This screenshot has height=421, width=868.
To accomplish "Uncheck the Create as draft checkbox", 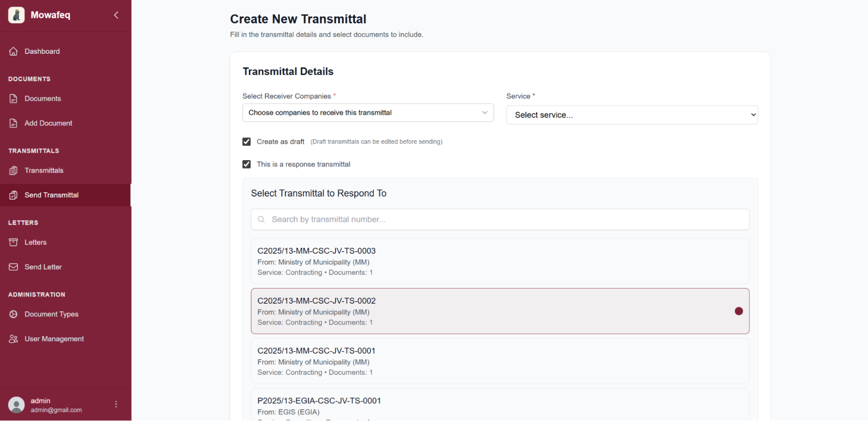I will (247, 142).
